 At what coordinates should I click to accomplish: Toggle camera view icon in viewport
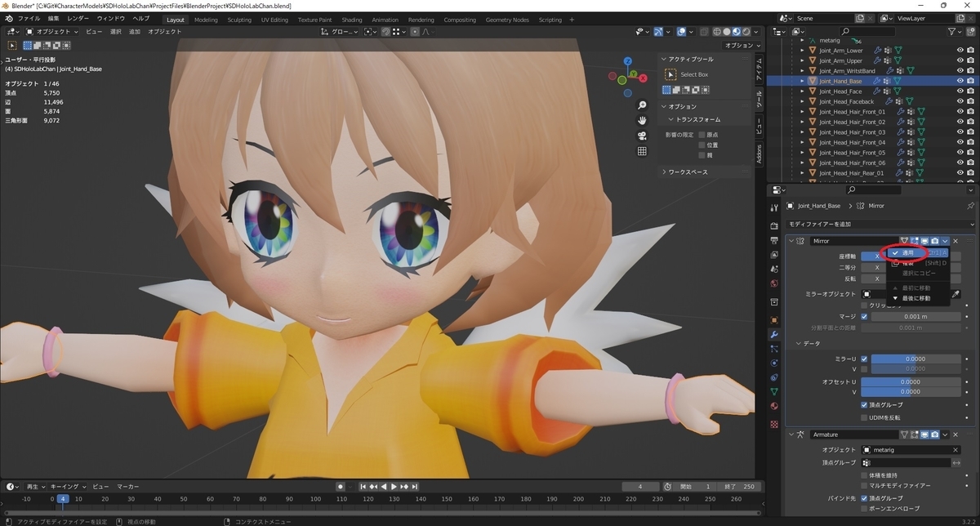tap(643, 136)
